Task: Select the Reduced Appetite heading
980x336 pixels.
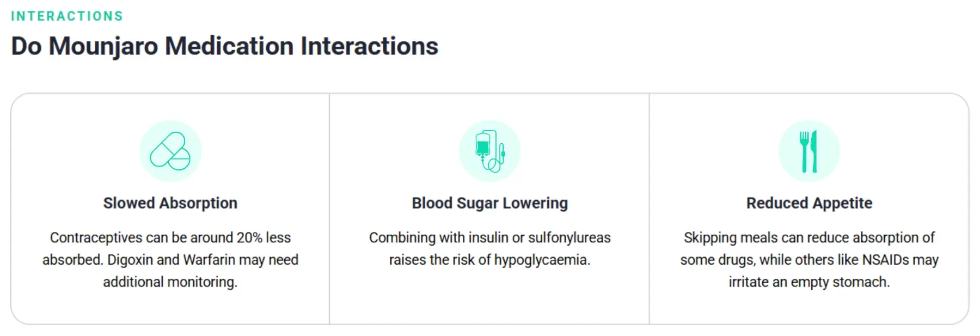Action: [x=809, y=203]
